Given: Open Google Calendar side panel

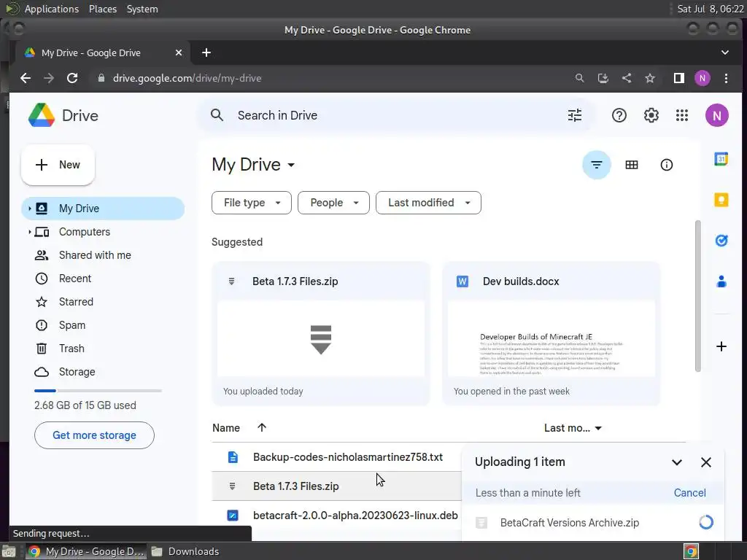Looking at the screenshot, I should [x=721, y=159].
